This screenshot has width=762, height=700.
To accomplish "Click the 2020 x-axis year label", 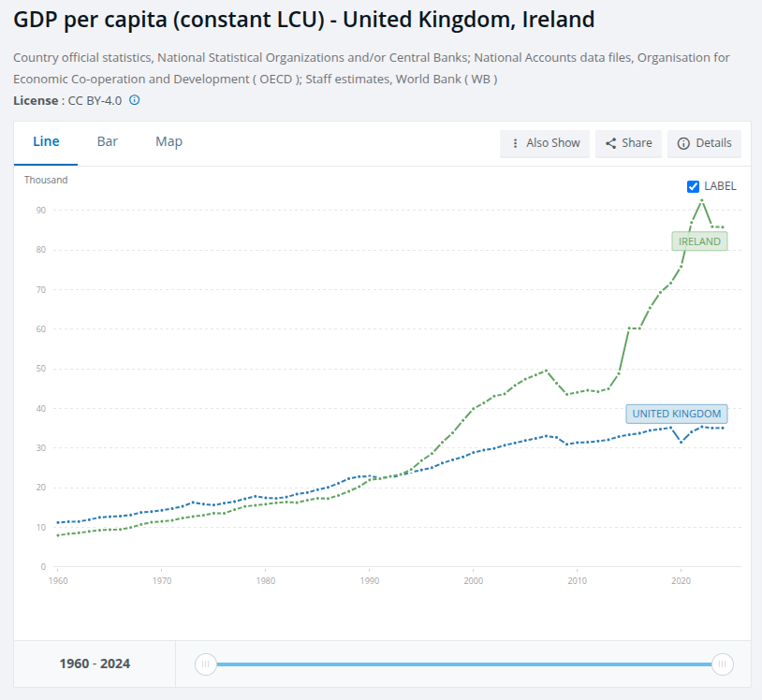I will coord(681,580).
